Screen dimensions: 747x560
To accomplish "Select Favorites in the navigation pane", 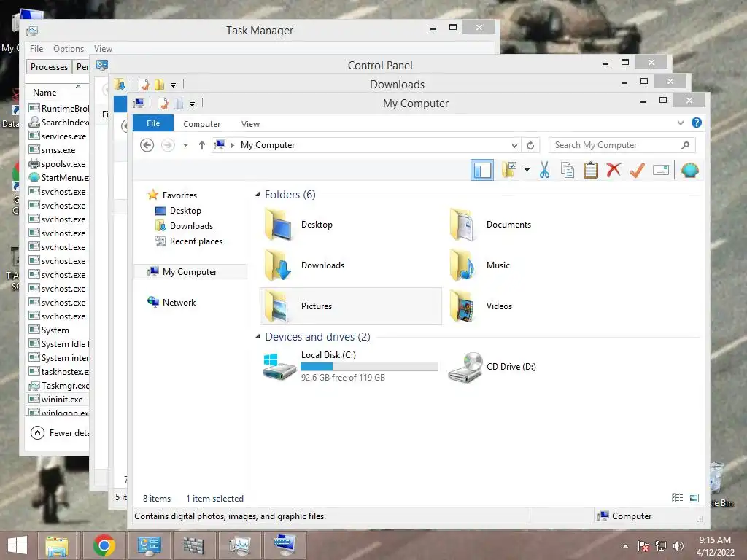I will (x=179, y=195).
